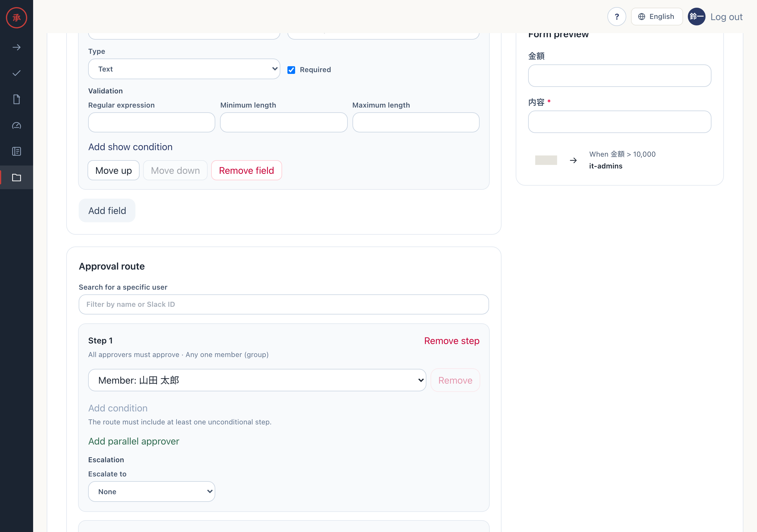The width and height of the screenshot is (757, 532).
Task: Open the Type dropdown showing Text
Action: pos(184,69)
